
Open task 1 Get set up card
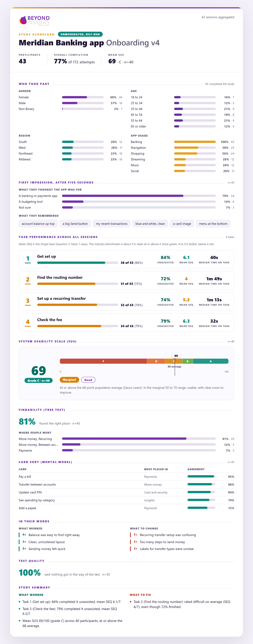(x=126, y=259)
